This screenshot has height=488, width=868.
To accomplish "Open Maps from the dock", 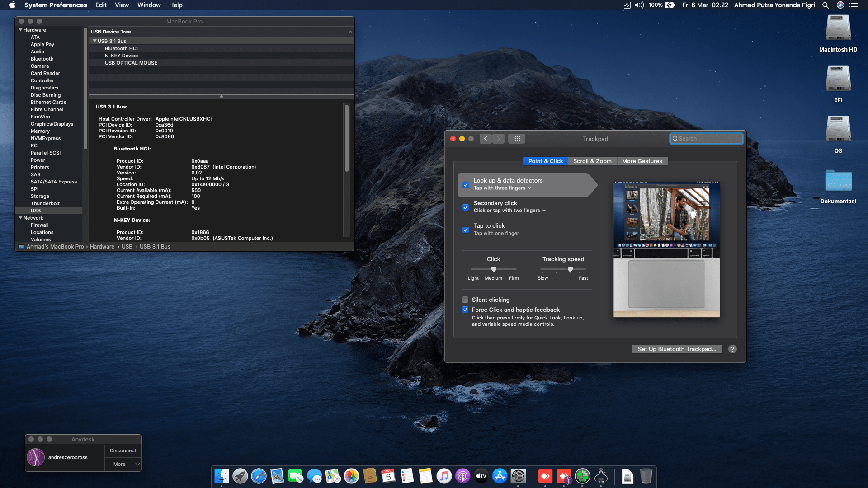I will 333,476.
